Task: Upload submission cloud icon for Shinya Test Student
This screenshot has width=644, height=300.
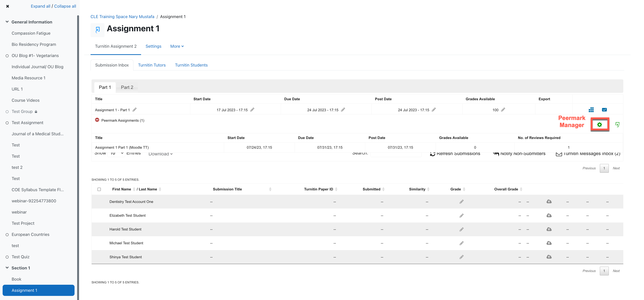Action: [549, 257]
